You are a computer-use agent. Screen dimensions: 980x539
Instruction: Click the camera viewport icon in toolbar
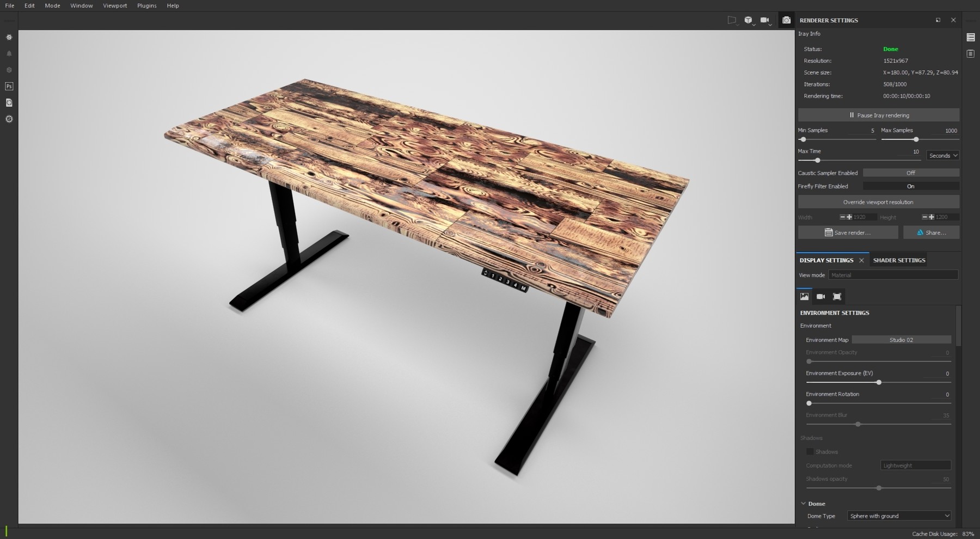(x=765, y=20)
